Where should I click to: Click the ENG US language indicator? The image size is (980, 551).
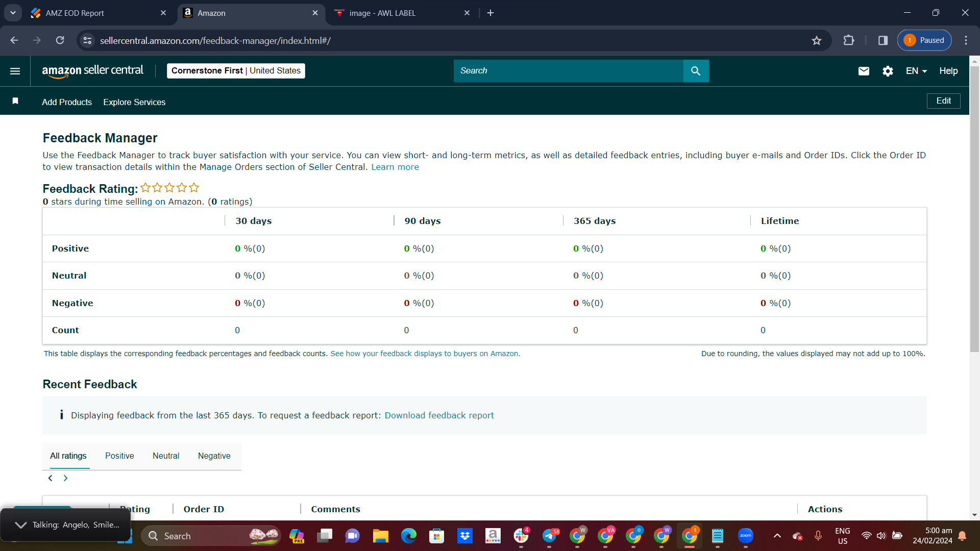pyautogui.click(x=843, y=536)
